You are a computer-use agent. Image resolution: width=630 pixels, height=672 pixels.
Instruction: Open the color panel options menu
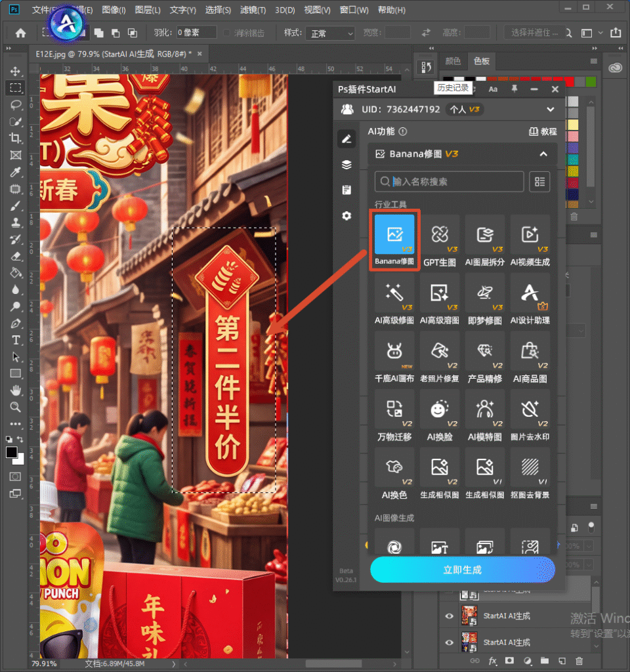593,61
